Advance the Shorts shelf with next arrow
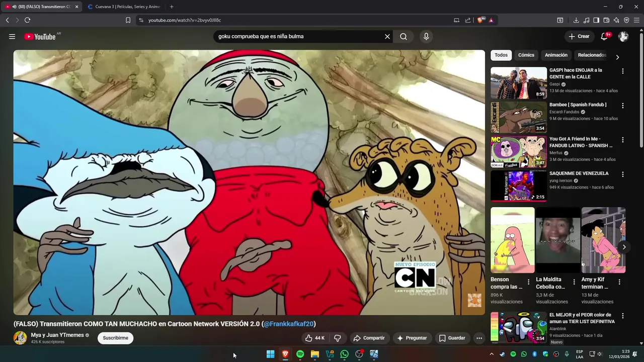Image resolution: width=644 pixels, height=362 pixels. click(624, 247)
